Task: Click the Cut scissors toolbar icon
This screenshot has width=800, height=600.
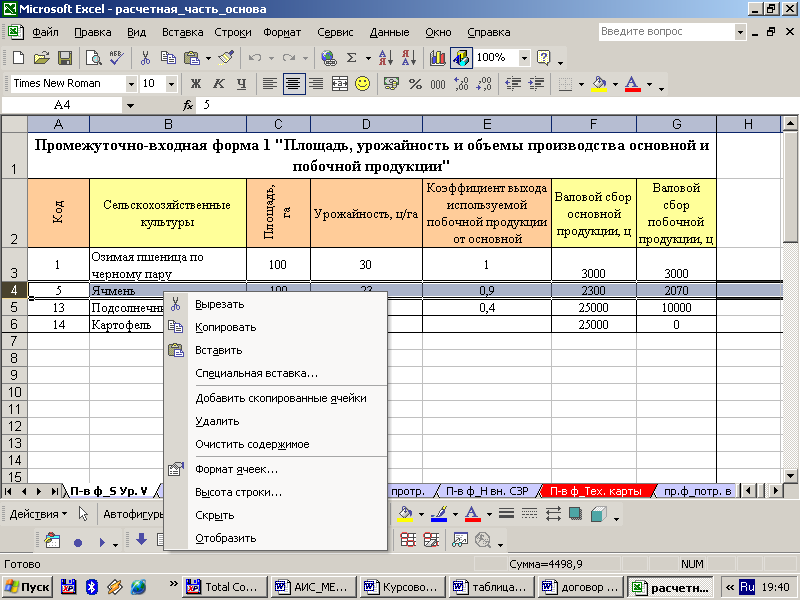Action: [x=145, y=58]
